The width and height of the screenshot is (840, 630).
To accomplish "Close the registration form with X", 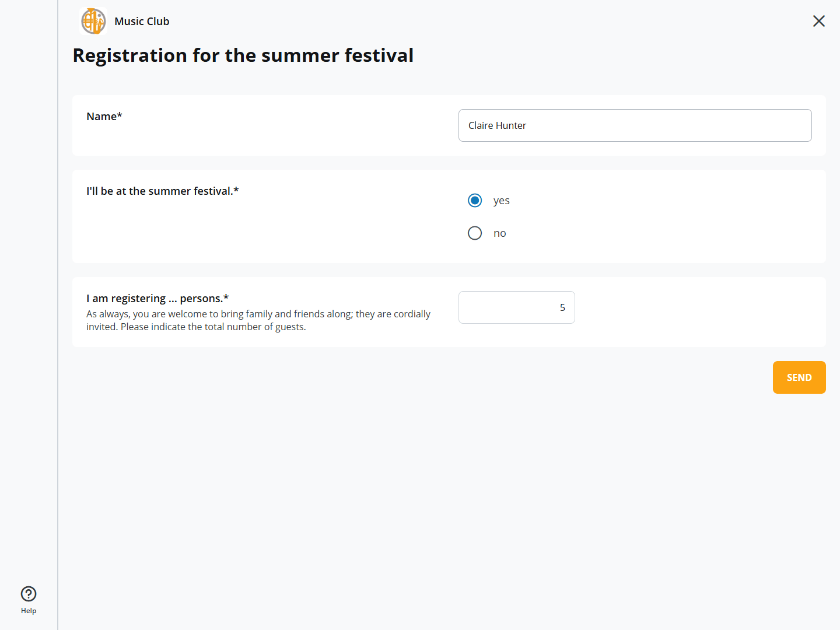I will point(818,21).
